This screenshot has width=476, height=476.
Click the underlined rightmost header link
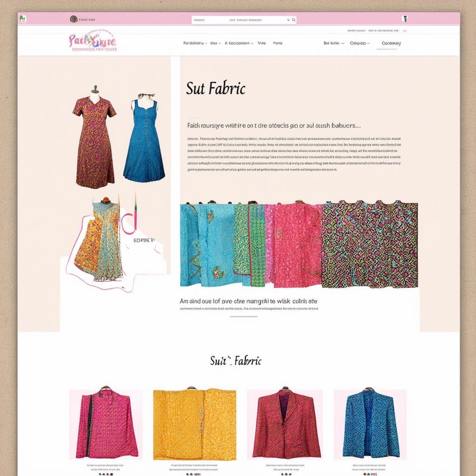[391, 44]
